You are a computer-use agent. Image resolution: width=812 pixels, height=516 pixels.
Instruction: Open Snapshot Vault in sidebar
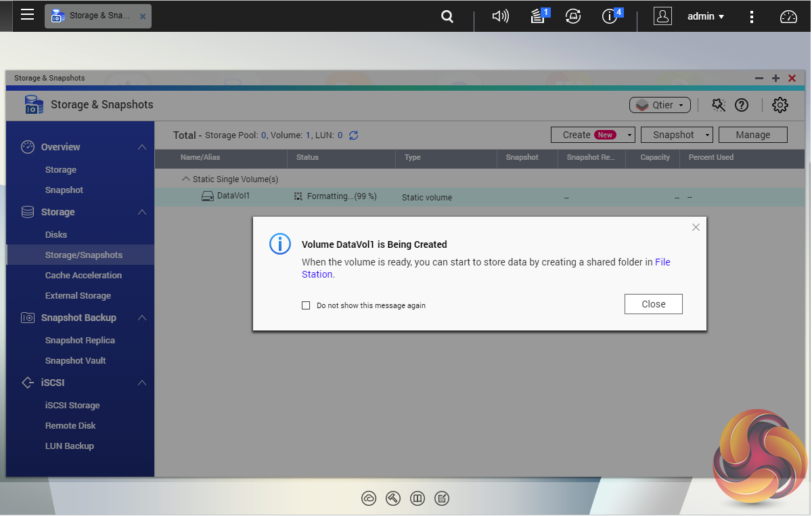pyautogui.click(x=75, y=361)
